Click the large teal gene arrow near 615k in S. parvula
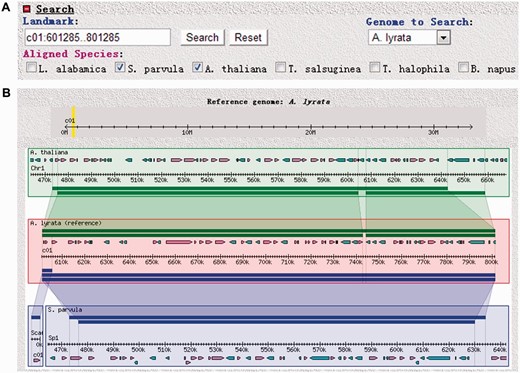 coord(438,358)
